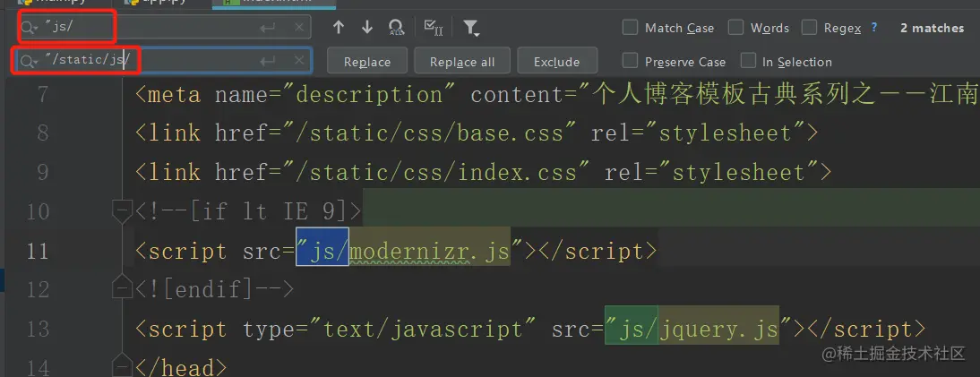
Task: Select all occurrences icon
Action: pyautogui.click(x=433, y=27)
